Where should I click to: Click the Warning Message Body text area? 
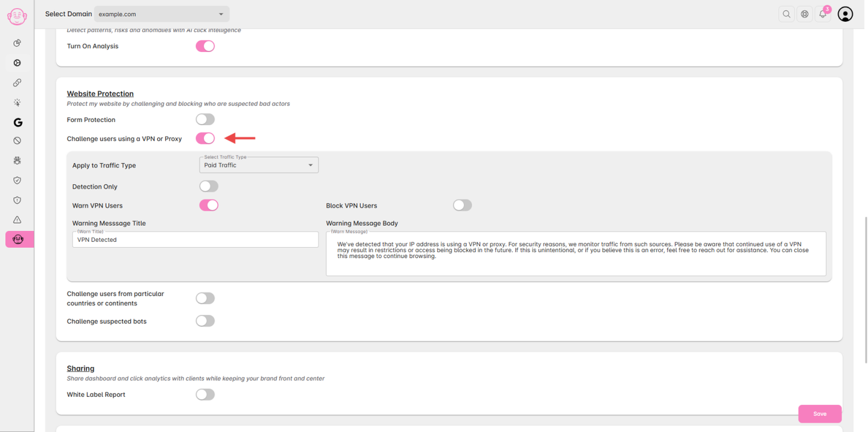(x=576, y=253)
